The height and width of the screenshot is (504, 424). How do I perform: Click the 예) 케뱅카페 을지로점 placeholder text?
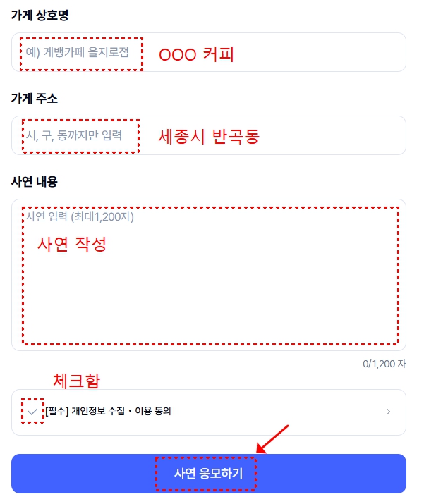pyautogui.click(x=77, y=52)
